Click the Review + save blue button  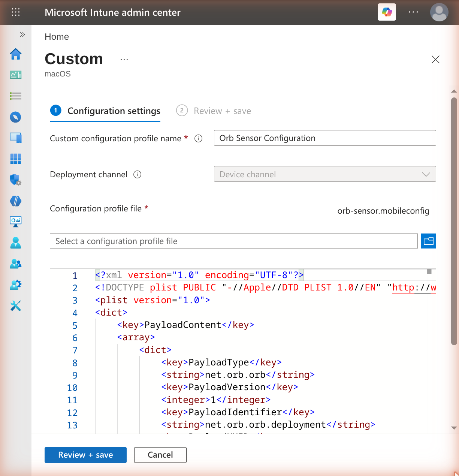(85, 455)
